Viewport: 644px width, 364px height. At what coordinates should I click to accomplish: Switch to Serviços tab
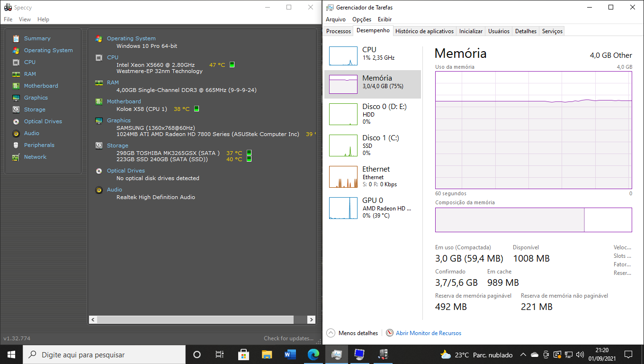pyautogui.click(x=552, y=31)
